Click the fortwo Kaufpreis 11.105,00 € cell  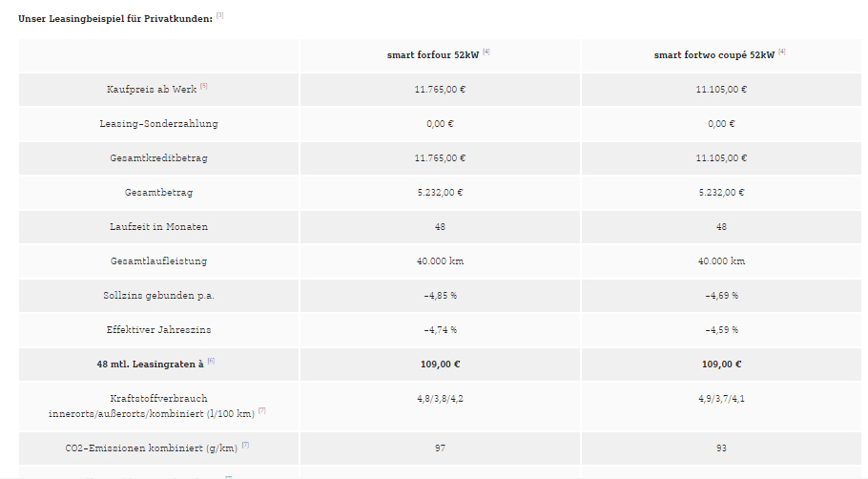pyautogui.click(x=721, y=89)
